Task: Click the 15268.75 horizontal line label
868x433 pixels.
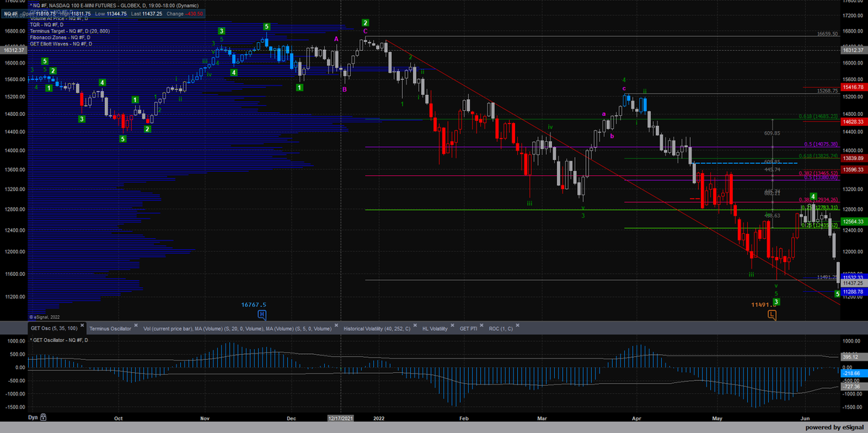Action: (827, 91)
